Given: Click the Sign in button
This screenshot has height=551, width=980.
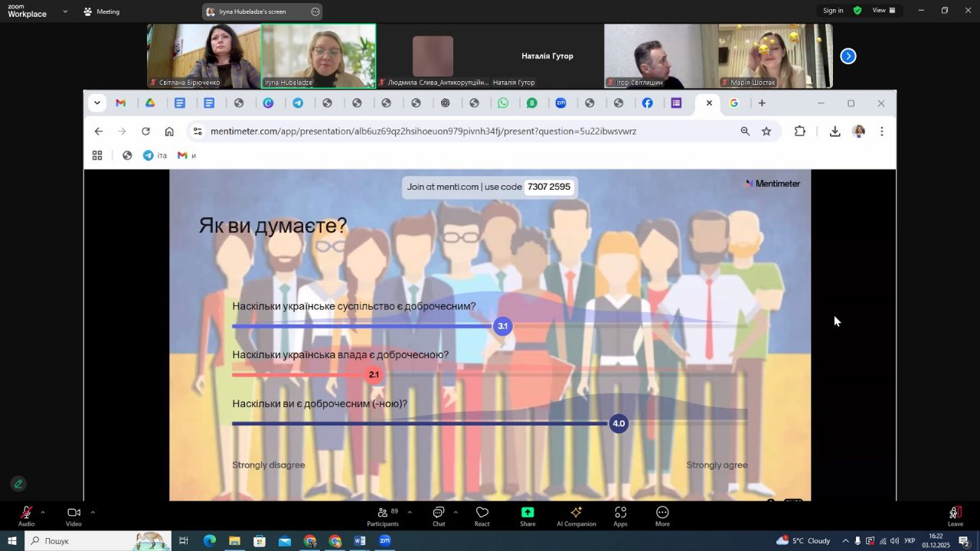Looking at the screenshot, I should click(833, 11).
